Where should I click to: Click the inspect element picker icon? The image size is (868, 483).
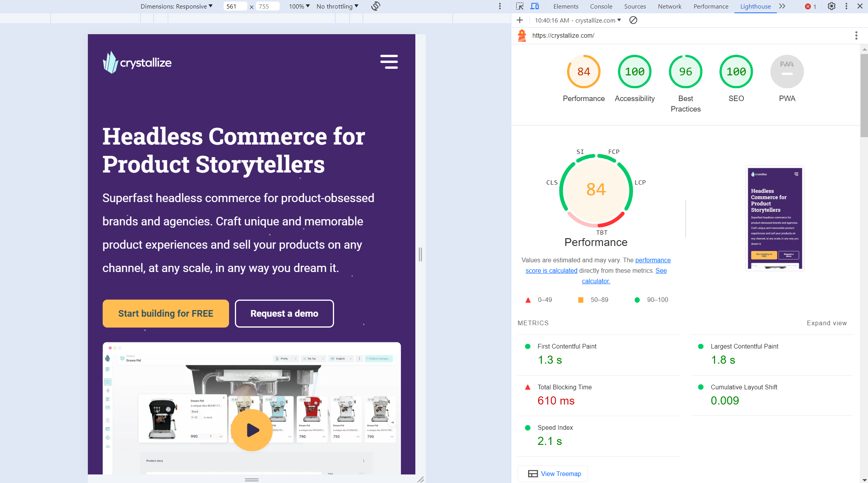click(520, 6)
